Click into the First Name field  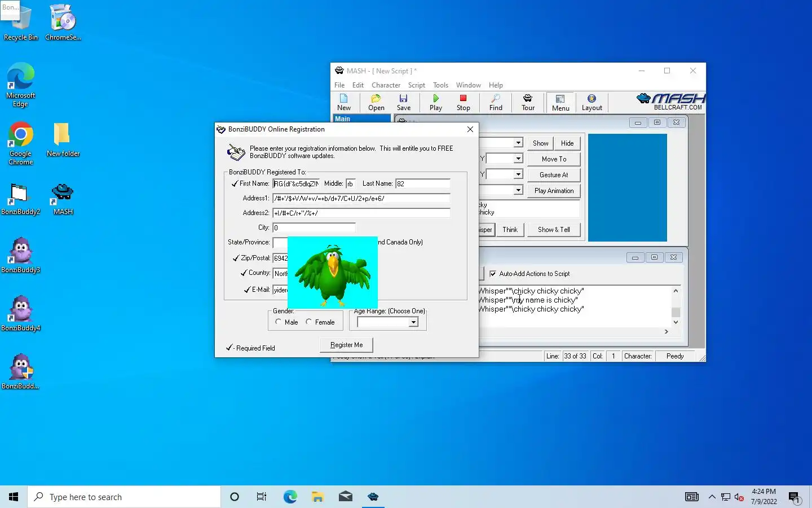(x=297, y=183)
